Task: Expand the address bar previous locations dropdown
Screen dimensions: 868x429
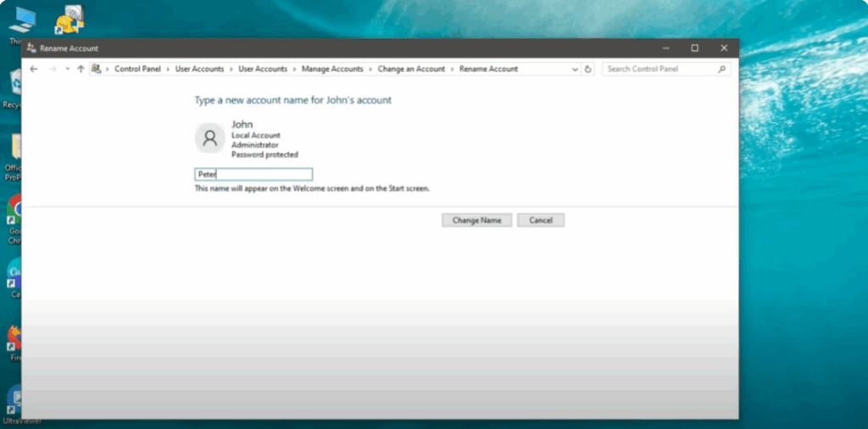Action: pos(576,69)
